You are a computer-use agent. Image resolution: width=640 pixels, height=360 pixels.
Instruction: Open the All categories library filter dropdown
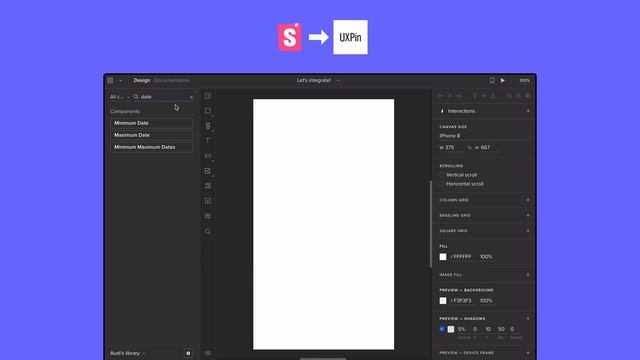click(x=120, y=97)
